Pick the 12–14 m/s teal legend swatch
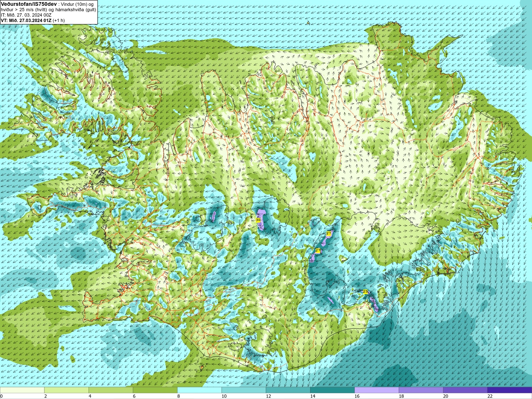Image resolution: width=532 pixels, height=399 pixels. pos(288,390)
